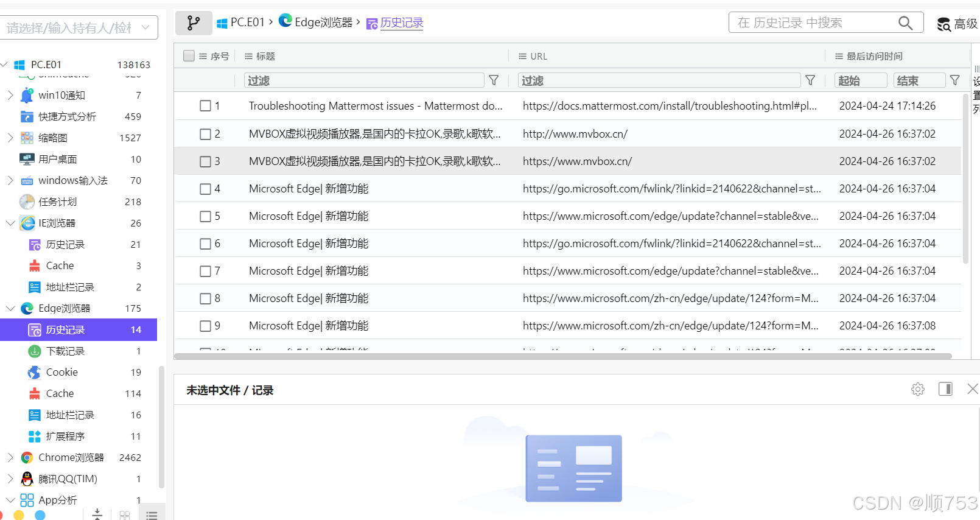Click PC.E01 in the breadcrumb
The image size is (980, 520).
point(241,23)
